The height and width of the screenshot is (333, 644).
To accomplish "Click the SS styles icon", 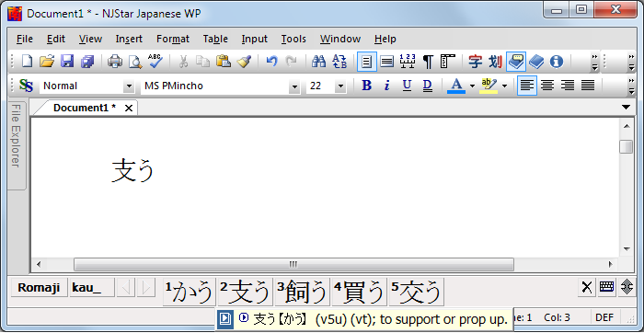I will [27, 86].
